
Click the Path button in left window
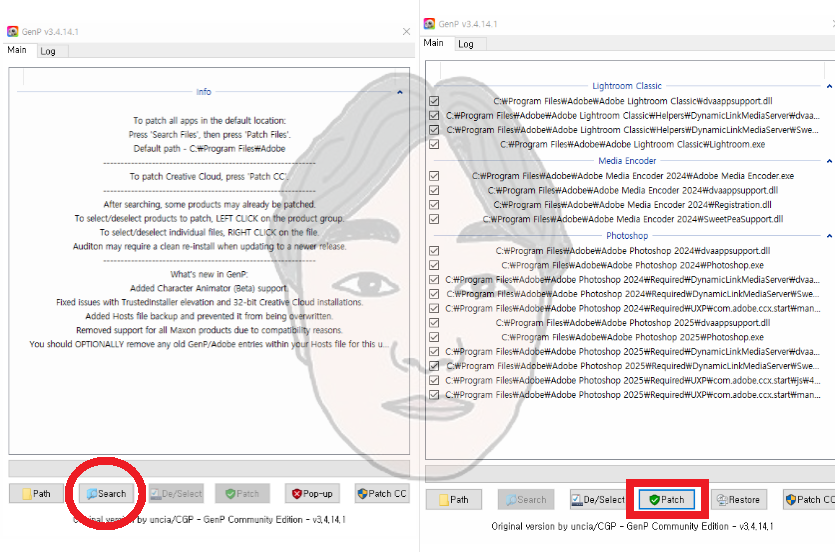(36, 493)
